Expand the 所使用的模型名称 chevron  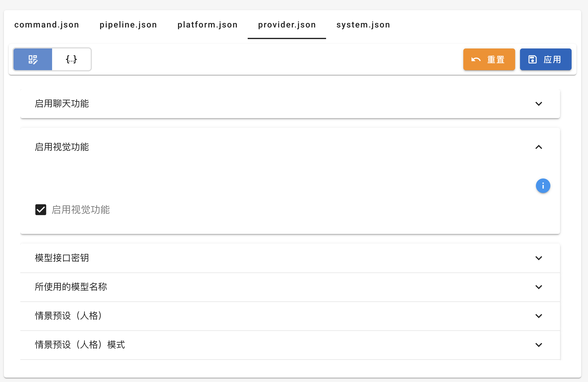point(539,287)
